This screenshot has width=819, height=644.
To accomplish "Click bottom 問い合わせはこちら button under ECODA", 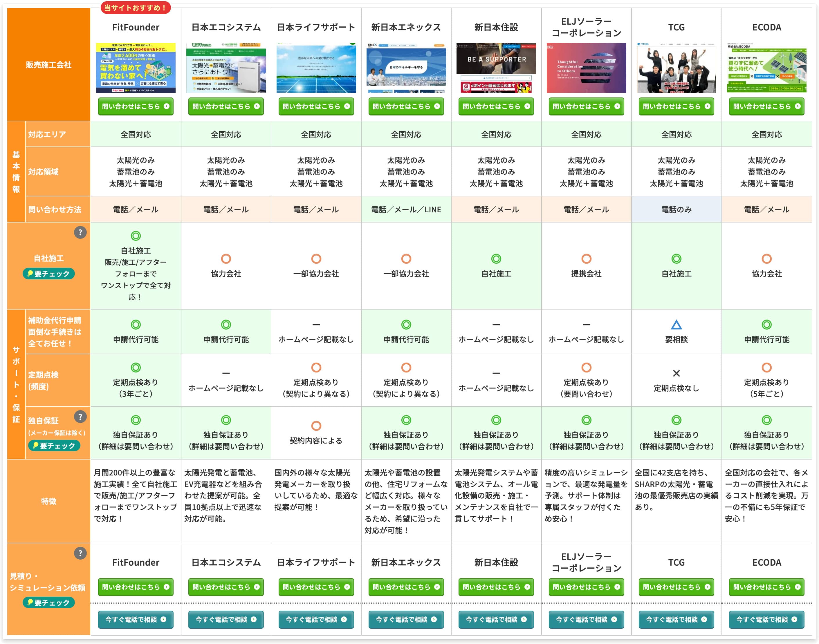I will pos(766,587).
